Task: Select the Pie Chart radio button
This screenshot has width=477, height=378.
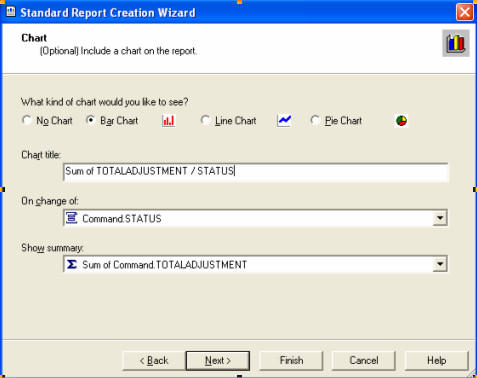Action: (x=315, y=120)
